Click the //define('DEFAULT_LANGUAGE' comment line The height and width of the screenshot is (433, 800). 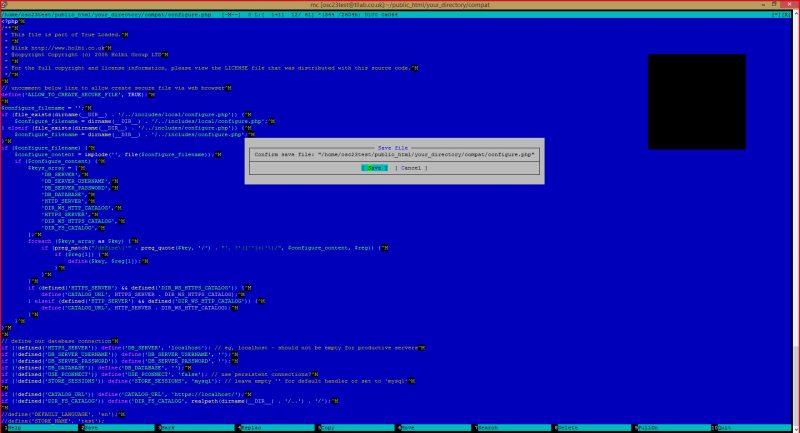pyautogui.click(x=62, y=414)
